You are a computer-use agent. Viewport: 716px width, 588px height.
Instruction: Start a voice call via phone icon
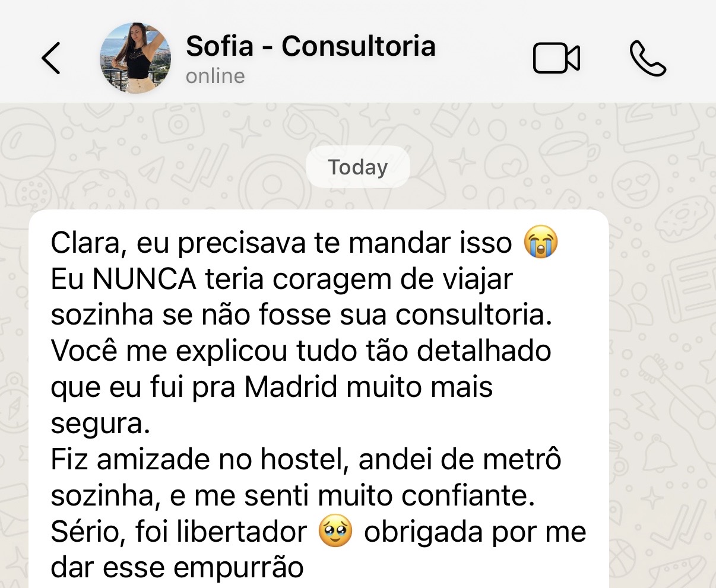coord(648,59)
